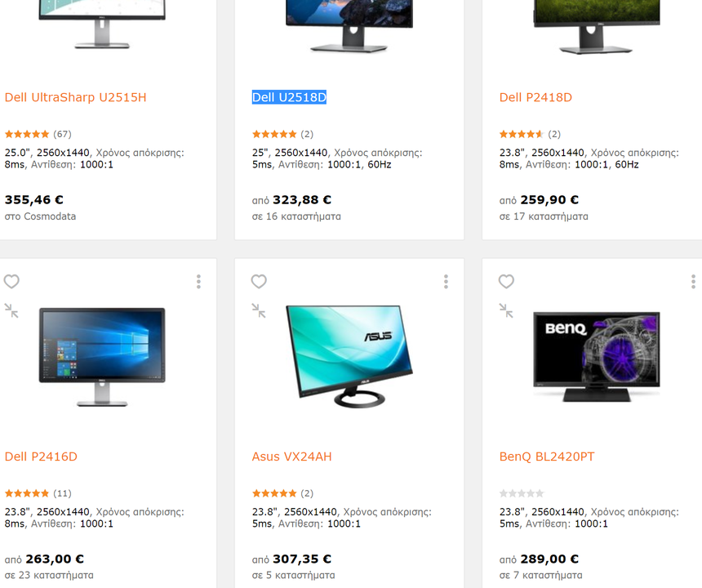Open three-dot options menu for BenQ BL2420PT

[694, 282]
